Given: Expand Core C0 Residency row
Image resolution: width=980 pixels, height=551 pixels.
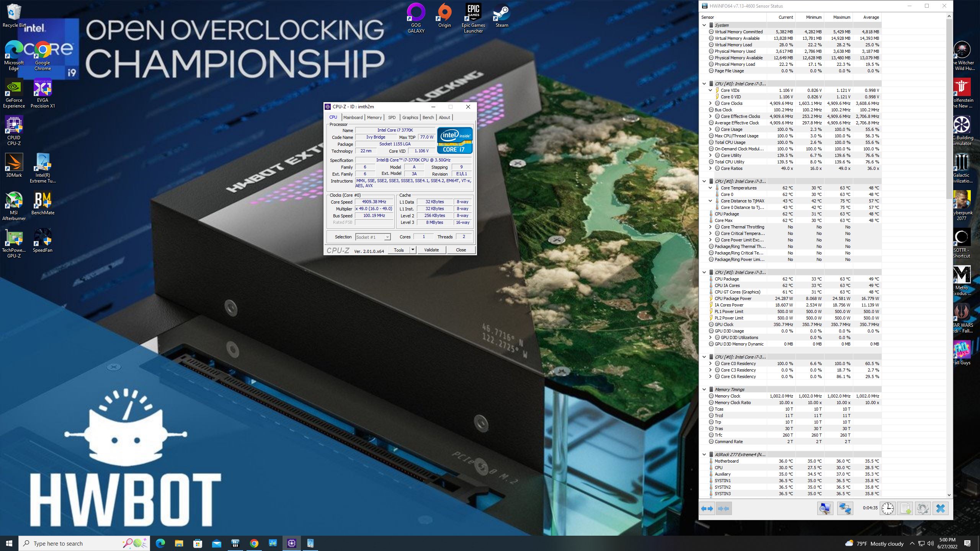Looking at the screenshot, I should (x=710, y=364).
